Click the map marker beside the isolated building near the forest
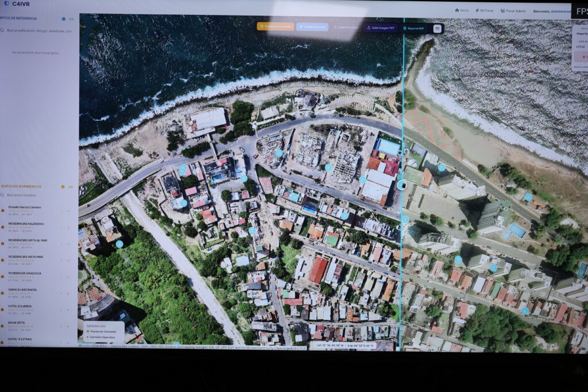Viewport: 588px width, 392px height. click(119, 244)
